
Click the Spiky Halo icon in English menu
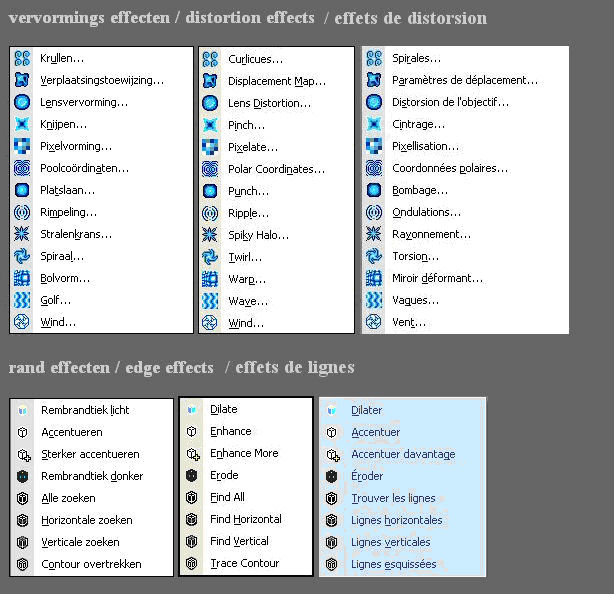pos(210,235)
